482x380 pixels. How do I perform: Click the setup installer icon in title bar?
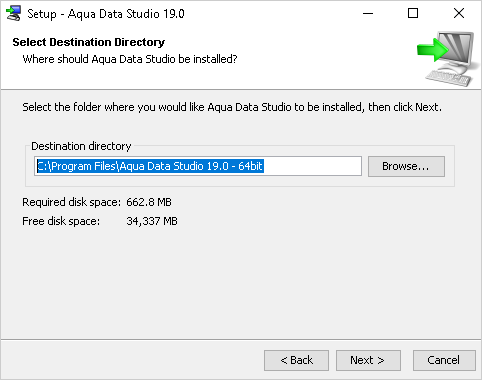13,14
